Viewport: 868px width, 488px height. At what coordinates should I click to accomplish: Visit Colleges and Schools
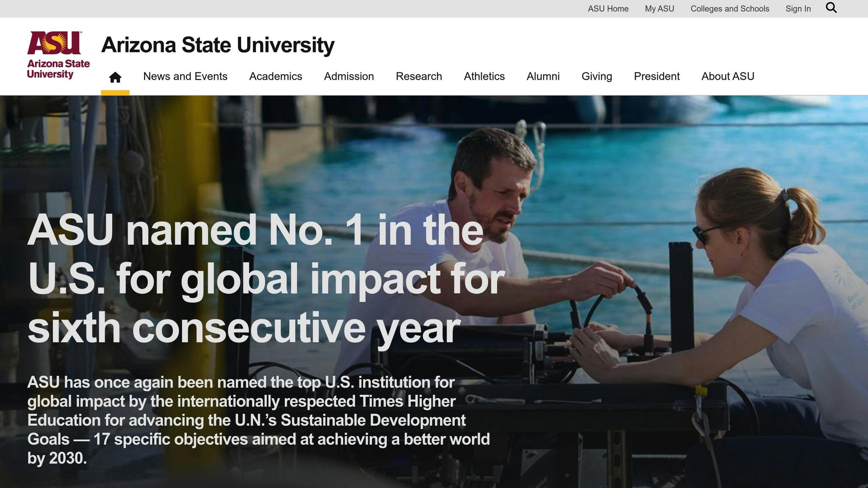coord(730,8)
